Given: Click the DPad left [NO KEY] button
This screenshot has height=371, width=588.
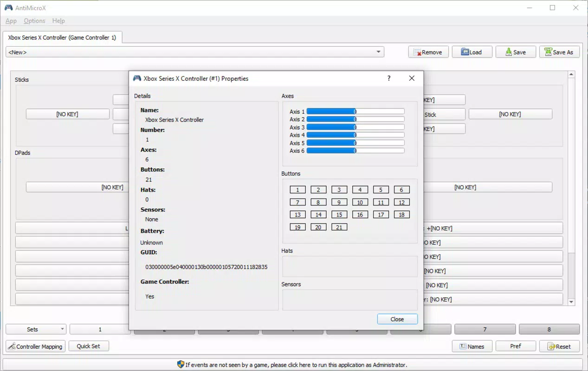Looking at the screenshot, I should (77, 187).
